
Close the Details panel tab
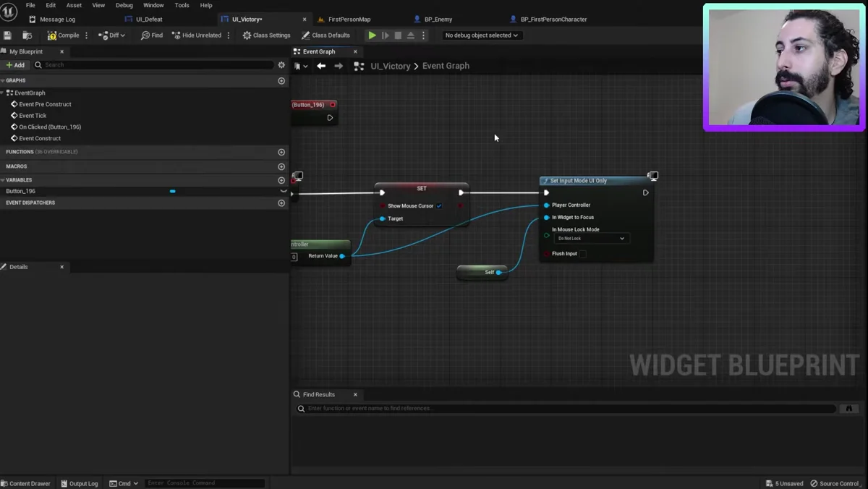click(61, 267)
